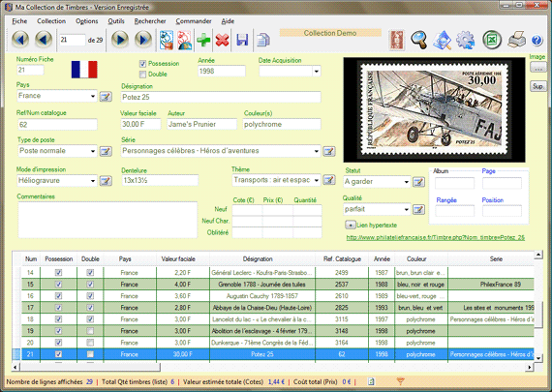Go to next record arrow
The width and height of the screenshot is (552, 392).
pyautogui.click(x=120, y=40)
